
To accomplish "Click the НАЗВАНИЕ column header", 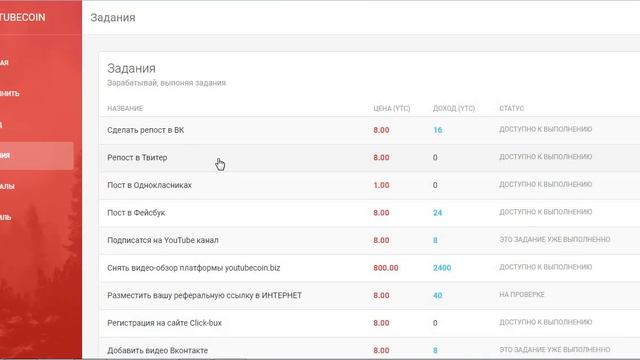I will [x=125, y=109].
